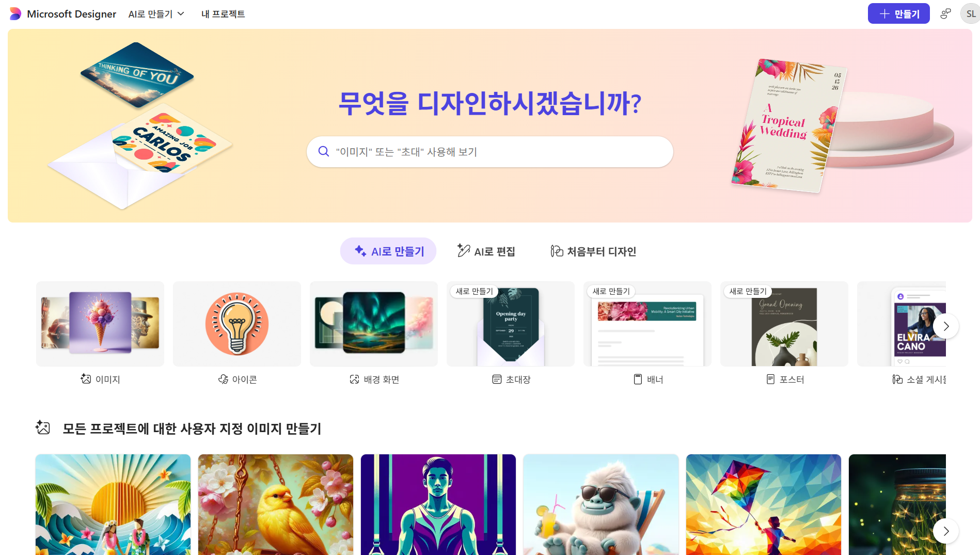980x555 pixels.
Task: Open the yellow canary image thumbnail
Action: 276,504
